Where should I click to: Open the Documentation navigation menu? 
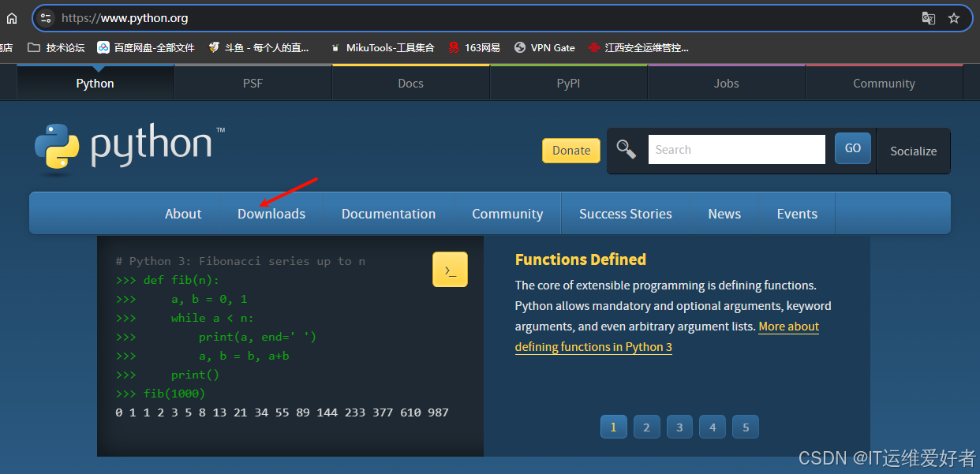388,214
